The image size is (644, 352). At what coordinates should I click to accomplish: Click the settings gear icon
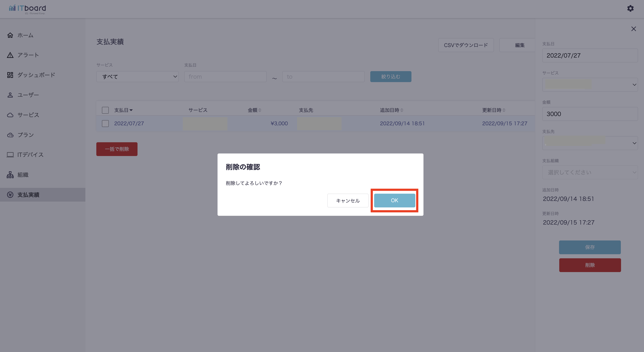(x=630, y=9)
